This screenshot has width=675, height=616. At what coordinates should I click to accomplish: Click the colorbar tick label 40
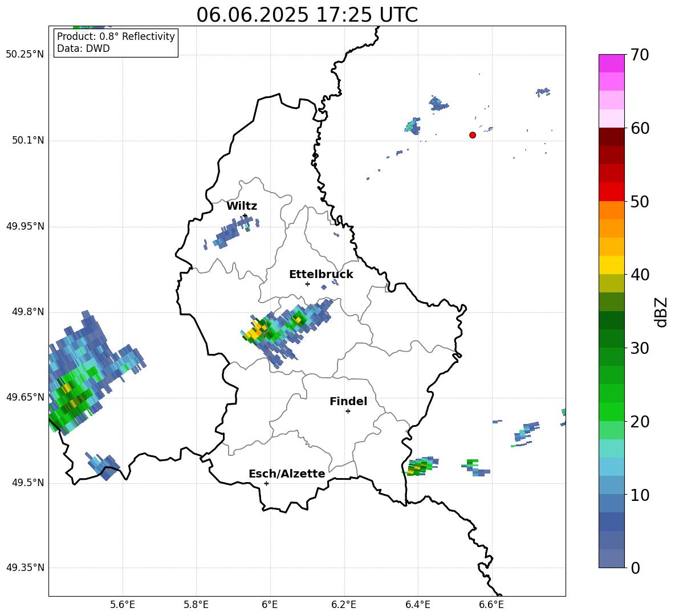pos(640,275)
